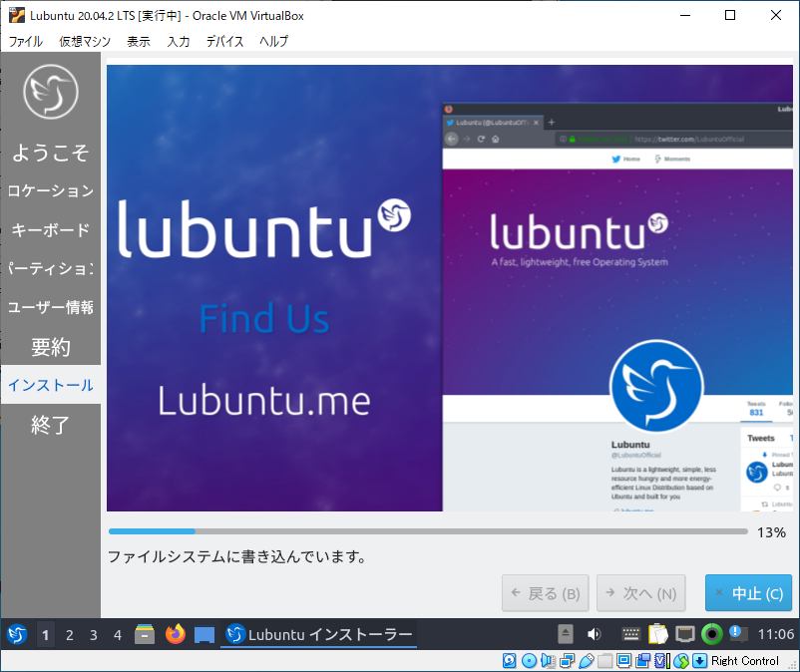Click the 13% progress percentage label
The height and width of the screenshot is (672, 800).
coord(771,532)
